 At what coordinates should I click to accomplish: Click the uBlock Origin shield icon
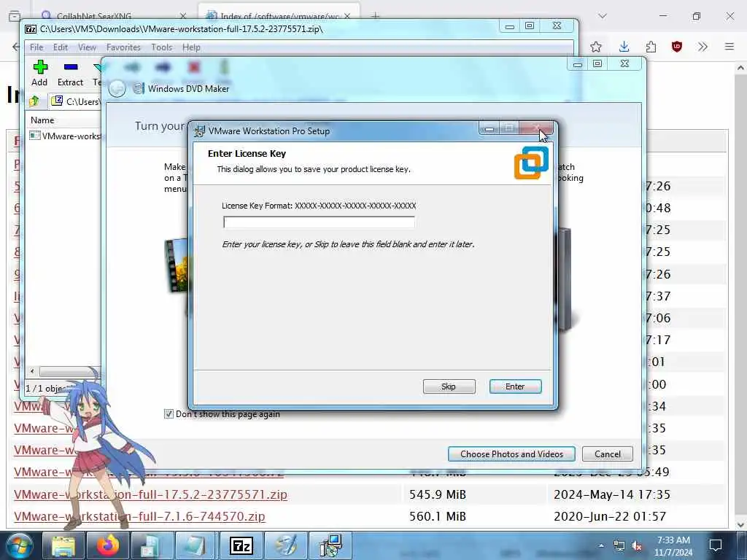[677, 47]
